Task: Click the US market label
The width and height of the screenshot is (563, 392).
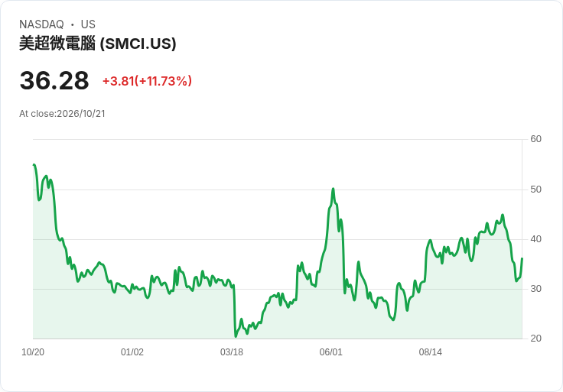Action: click(x=88, y=24)
